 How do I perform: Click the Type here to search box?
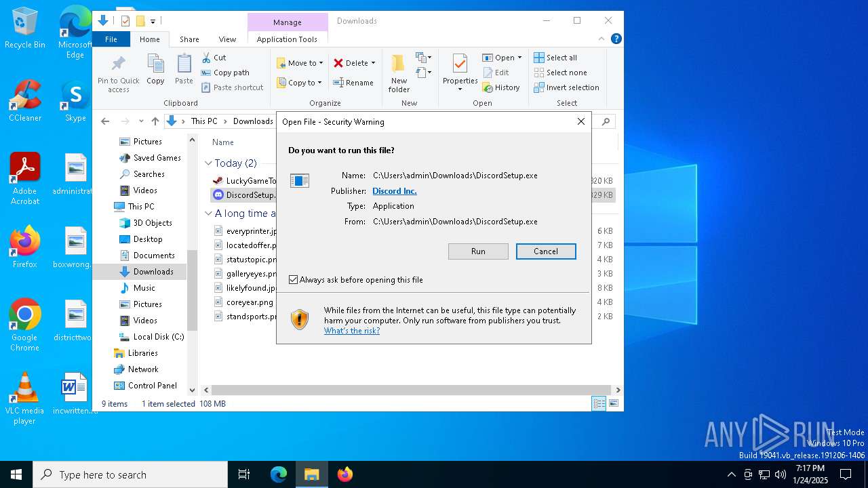pyautogui.click(x=130, y=474)
